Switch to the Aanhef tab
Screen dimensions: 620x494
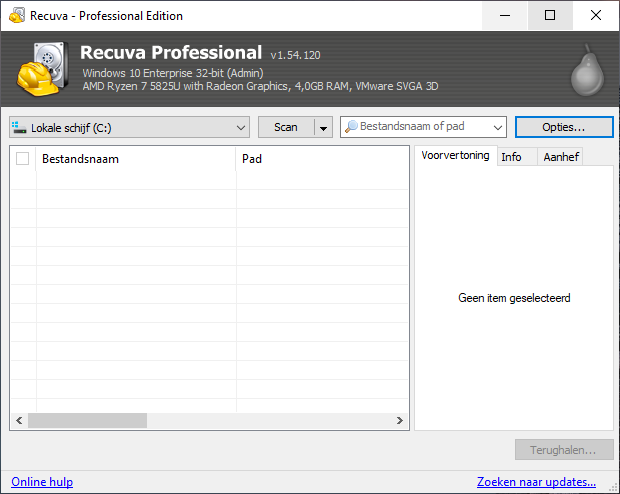tap(560, 157)
